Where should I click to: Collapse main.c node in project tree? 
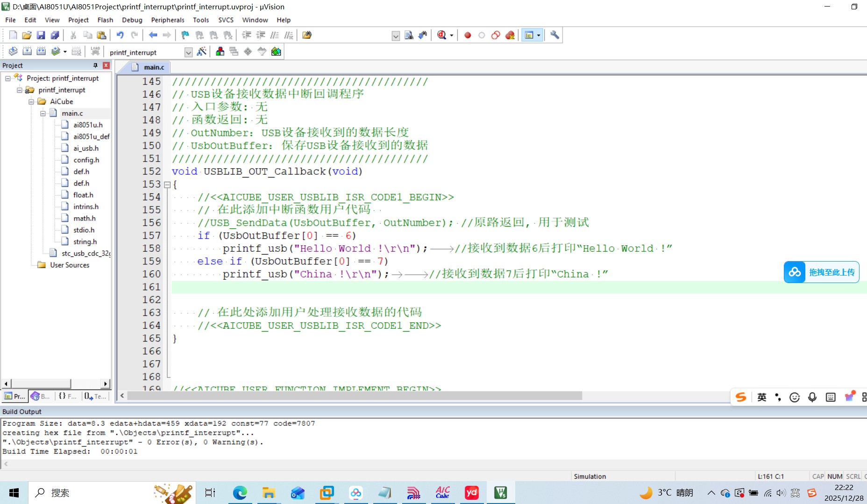click(x=43, y=114)
